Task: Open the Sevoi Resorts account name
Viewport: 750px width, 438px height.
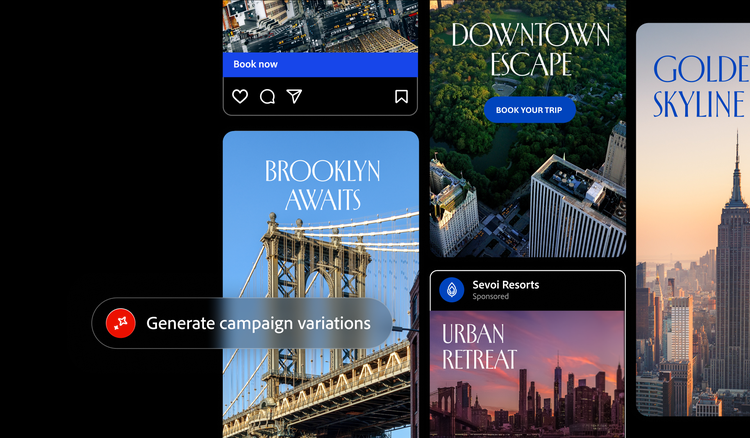Action: pyautogui.click(x=505, y=285)
